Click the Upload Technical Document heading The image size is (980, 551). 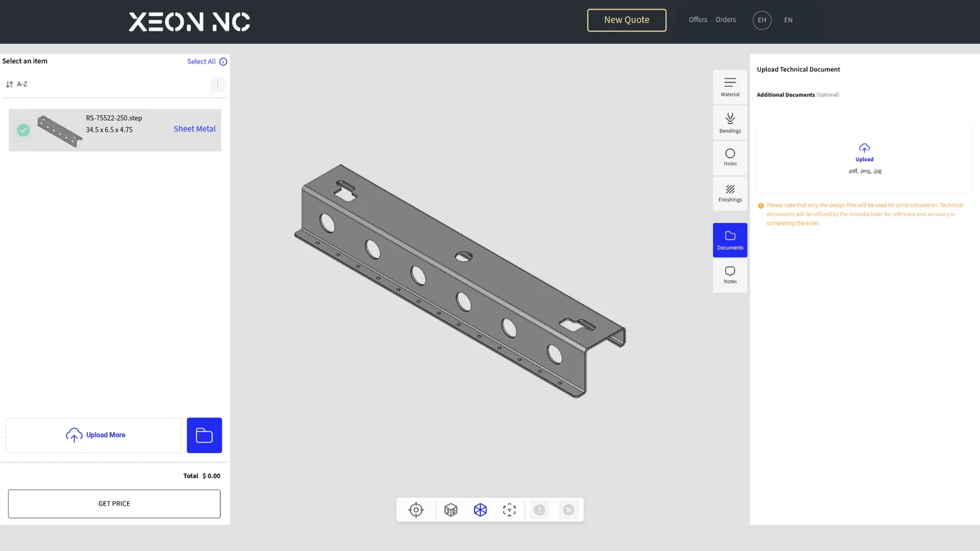click(x=798, y=70)
